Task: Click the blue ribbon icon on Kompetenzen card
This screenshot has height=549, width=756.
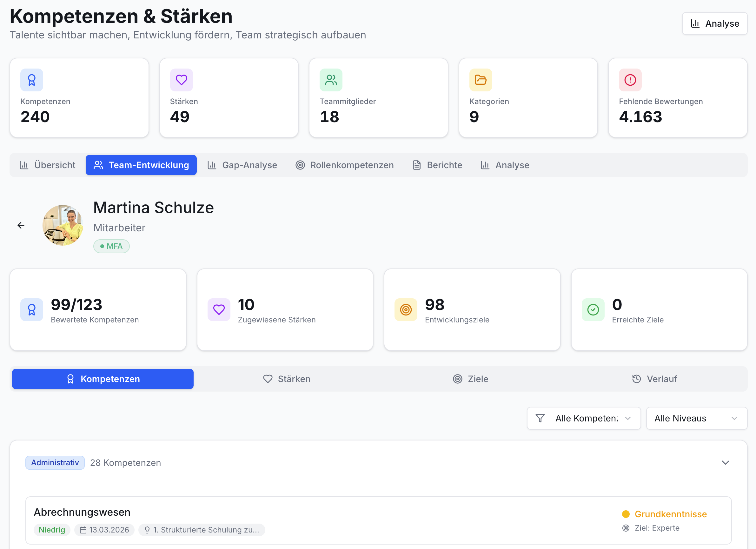Action: pyautogui.click(x=32, y=80)
